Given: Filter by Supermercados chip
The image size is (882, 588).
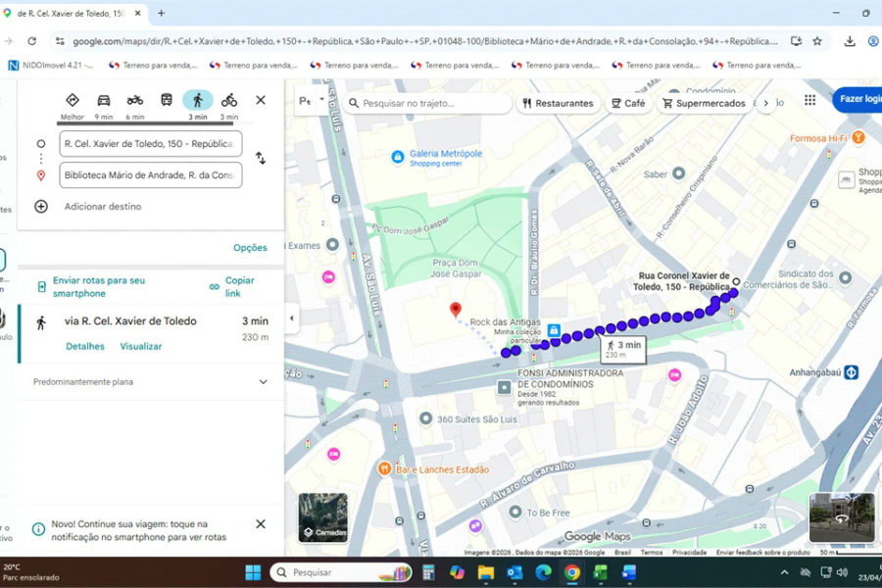Looking at the screenshot, I should 704,104.
